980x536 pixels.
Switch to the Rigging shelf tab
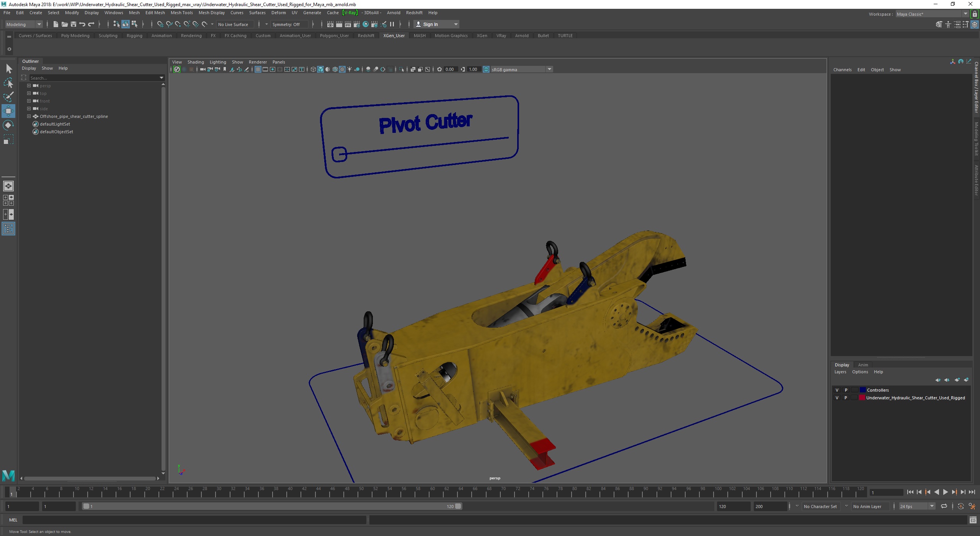(134, 36)
